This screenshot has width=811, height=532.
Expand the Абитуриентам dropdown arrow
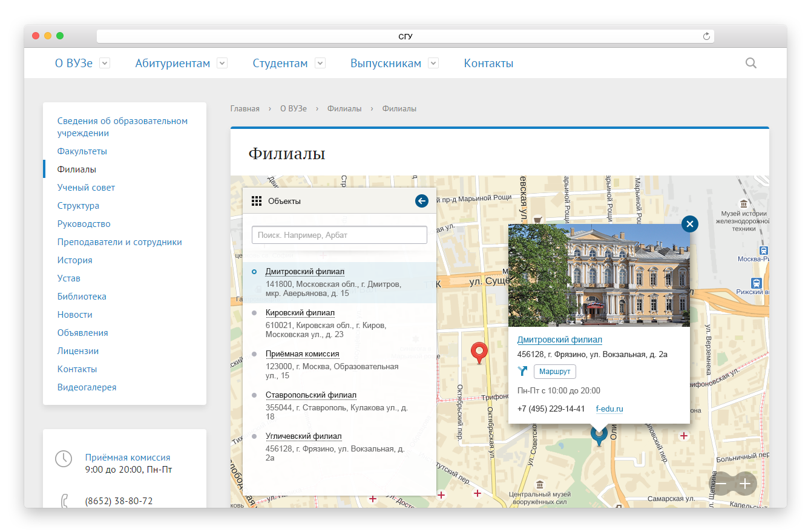(x=222, y=63)
